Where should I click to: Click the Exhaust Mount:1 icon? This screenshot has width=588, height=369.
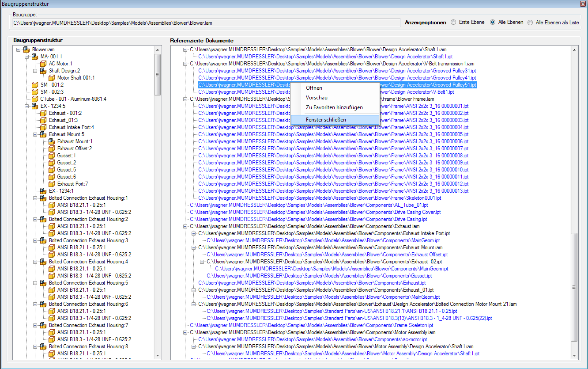[52, 141]
